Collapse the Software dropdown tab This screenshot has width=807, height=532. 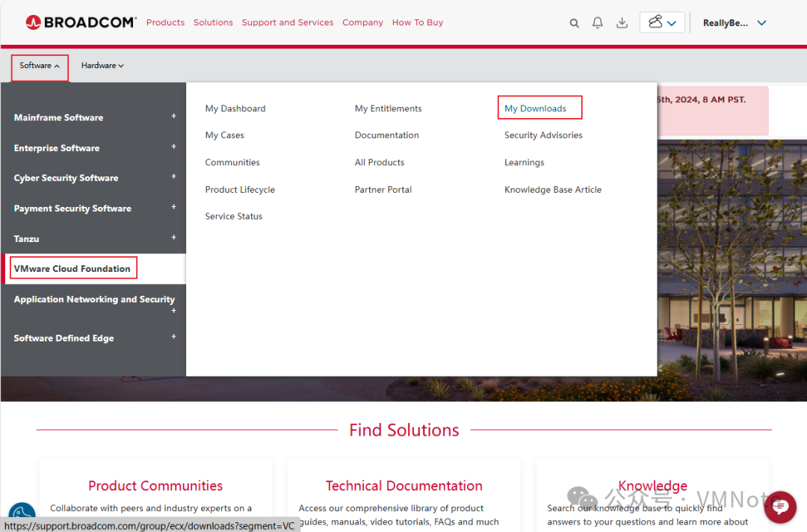pos(40,66)
